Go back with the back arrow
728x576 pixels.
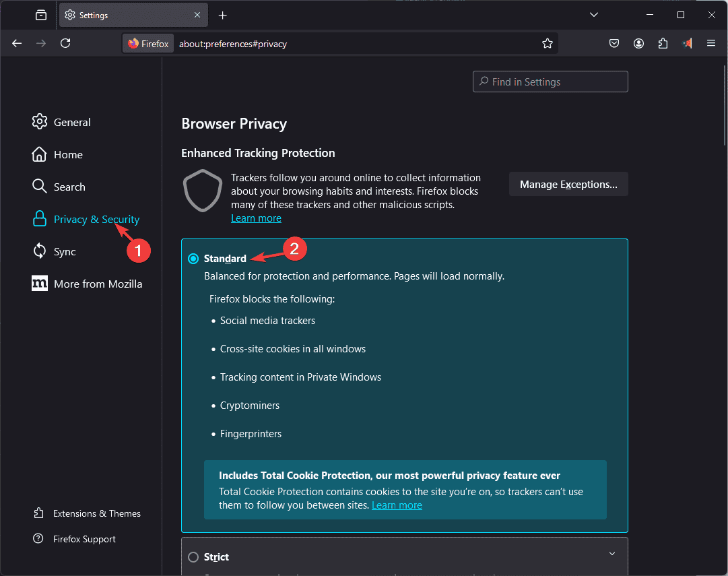[18, 43]
